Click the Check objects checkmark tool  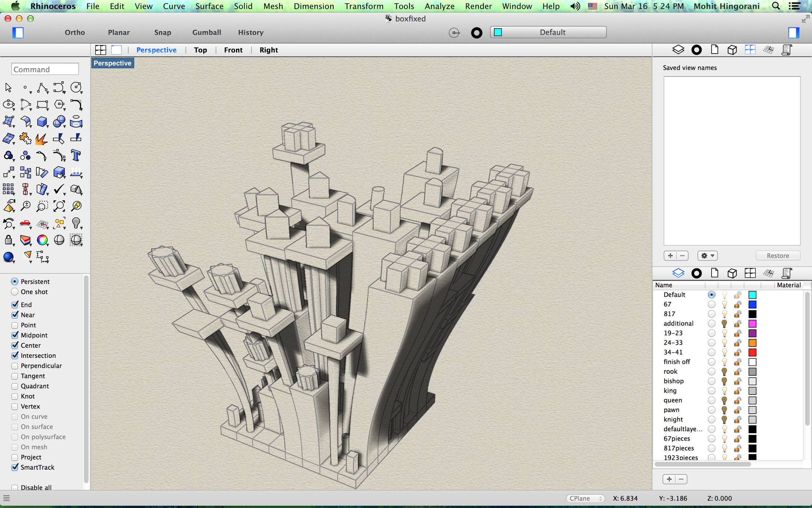click(59, 189)
